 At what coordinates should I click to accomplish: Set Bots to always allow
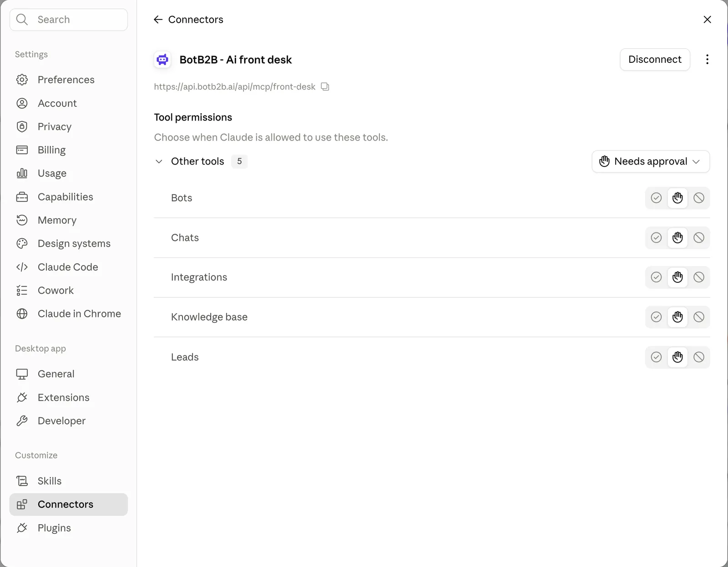656,198
